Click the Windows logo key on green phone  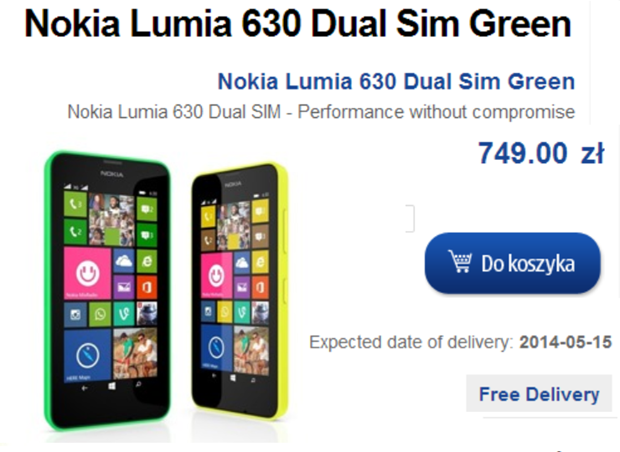pos(112,386)
